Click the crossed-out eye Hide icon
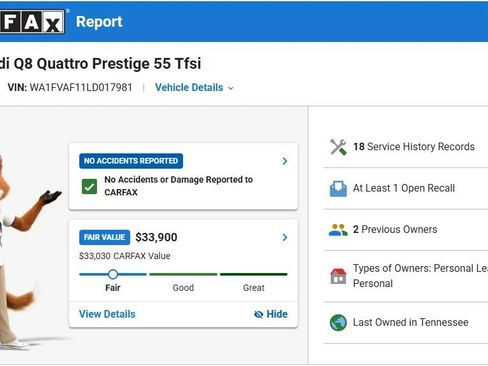488x366 pixels. coord(258,314)
